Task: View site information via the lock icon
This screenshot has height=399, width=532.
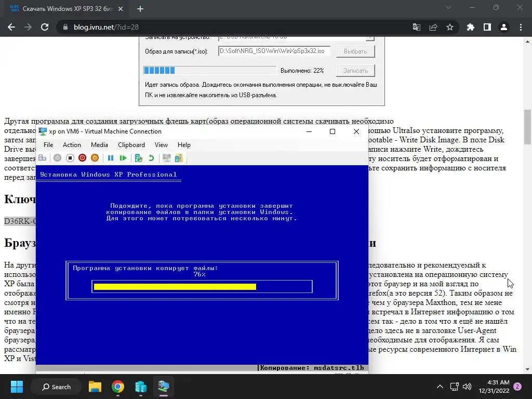Action: pyautogui.click(x=65, y=27)
